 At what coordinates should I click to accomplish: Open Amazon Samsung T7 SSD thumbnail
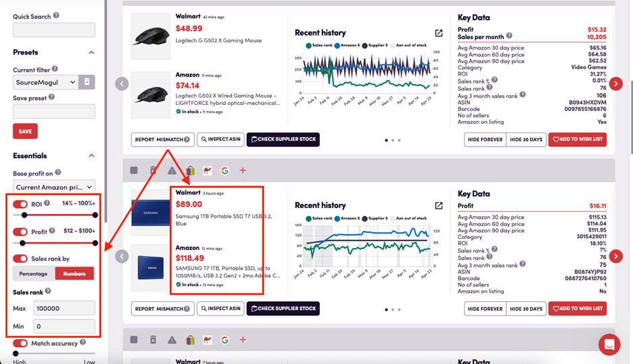[151, 268]
